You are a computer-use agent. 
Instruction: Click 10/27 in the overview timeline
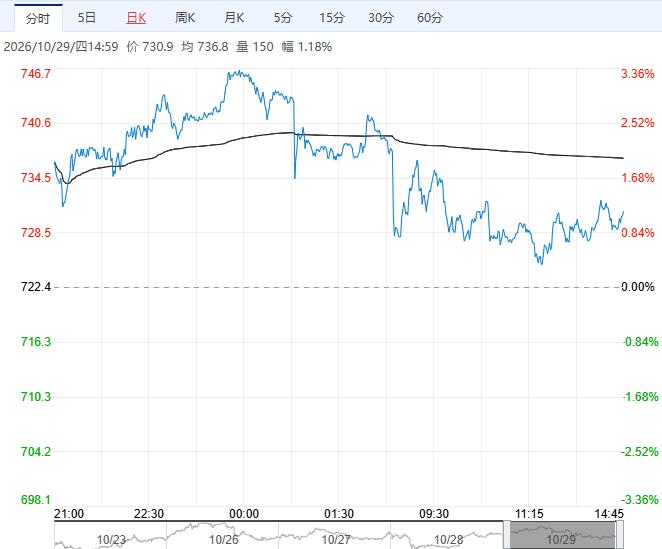[x=336, y=540]
